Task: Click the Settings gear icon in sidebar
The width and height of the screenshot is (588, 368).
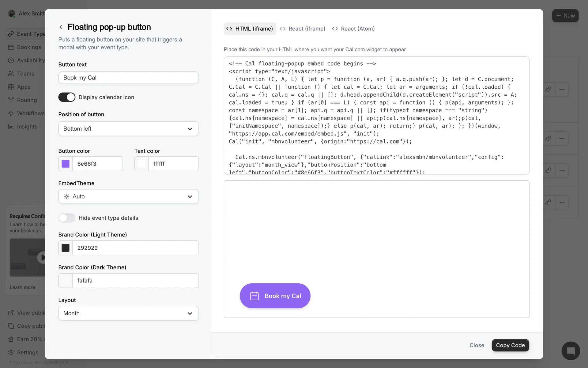Action: point(11,352)
